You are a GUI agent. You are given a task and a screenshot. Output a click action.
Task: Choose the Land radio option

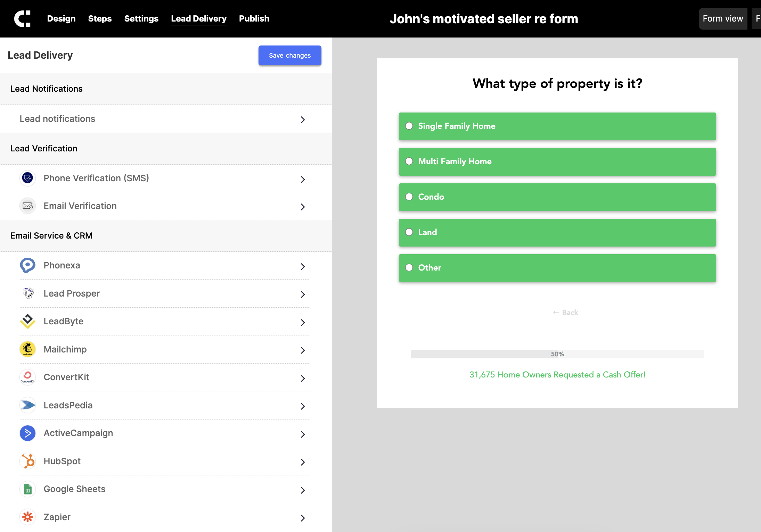coord(409,232)
